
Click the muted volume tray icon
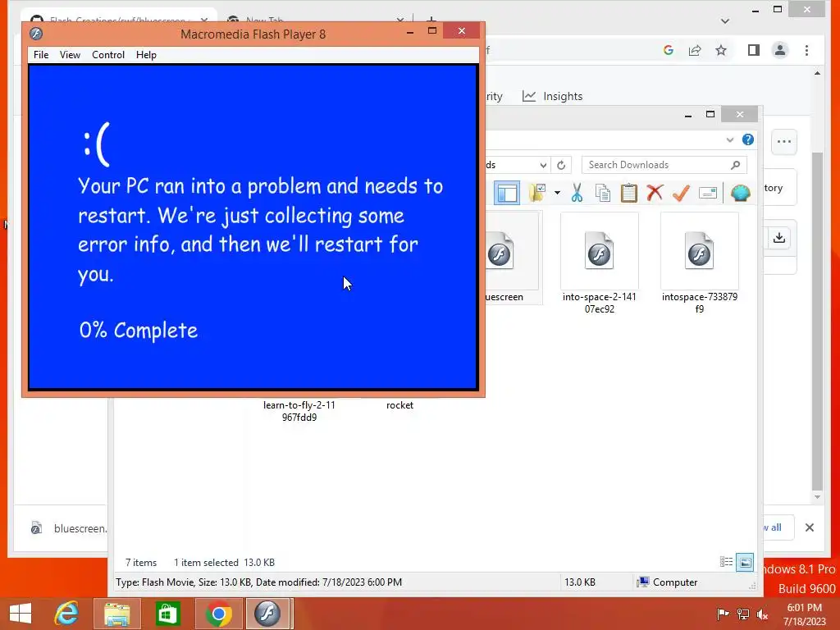pos(762,614)
